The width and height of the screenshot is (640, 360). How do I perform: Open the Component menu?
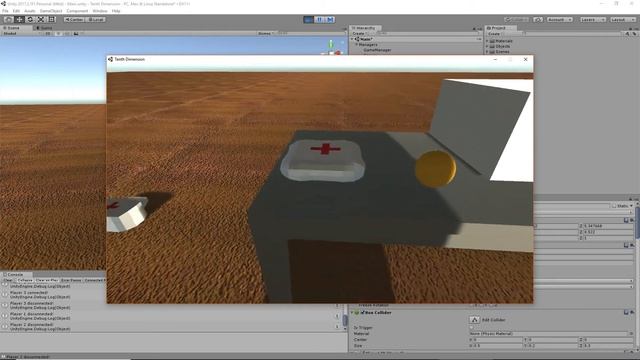pyautogui.click(x=77, y=11)
